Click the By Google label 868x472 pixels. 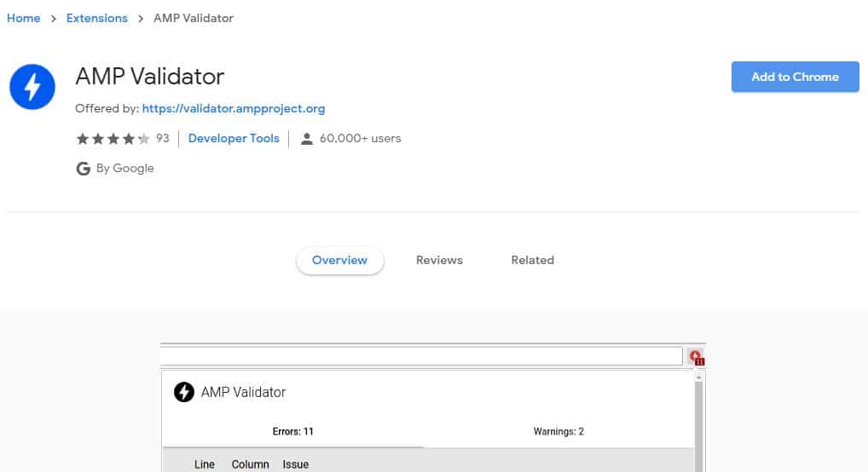[125, 168]
